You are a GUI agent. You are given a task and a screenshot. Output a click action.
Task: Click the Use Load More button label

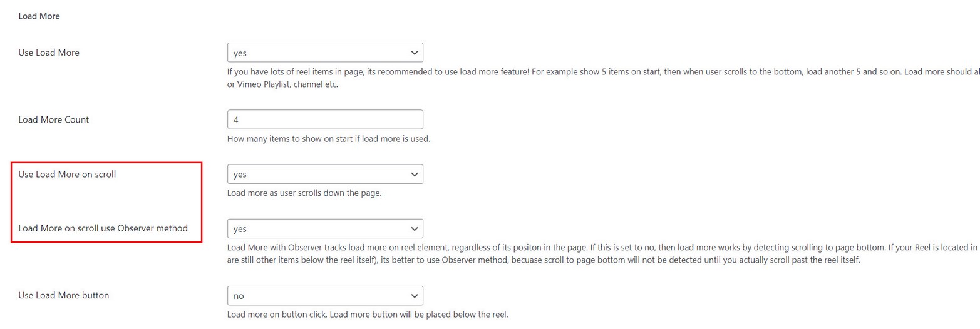point(64,295)
